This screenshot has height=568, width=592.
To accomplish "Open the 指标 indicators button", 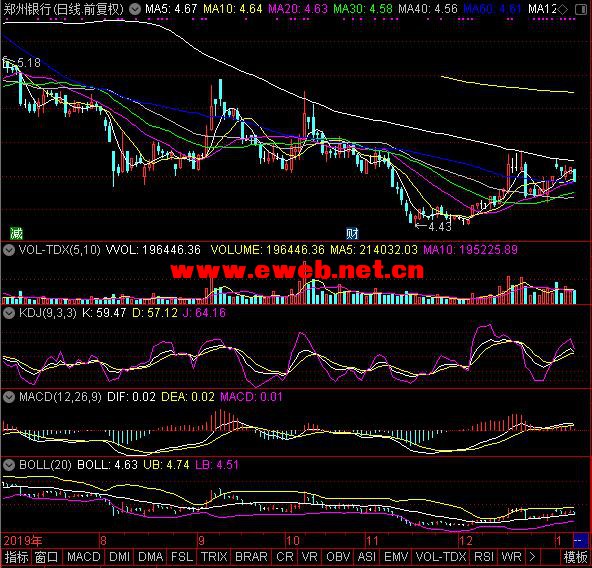I will point(16,557).
